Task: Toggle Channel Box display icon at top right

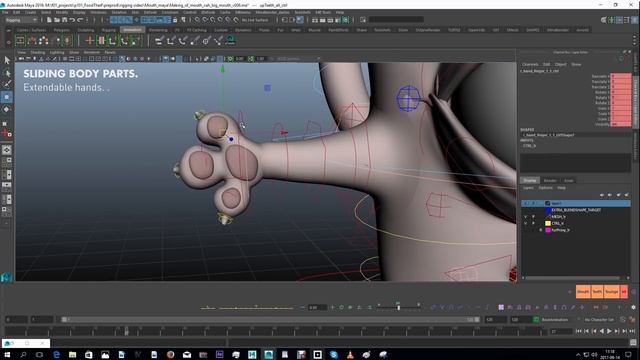Action: click(x=634, y=20)
